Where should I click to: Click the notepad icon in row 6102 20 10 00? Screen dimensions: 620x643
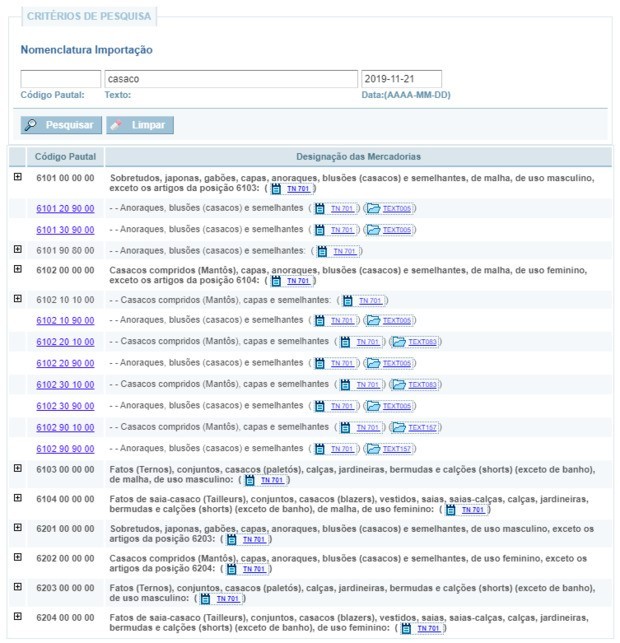coord(346,342)
